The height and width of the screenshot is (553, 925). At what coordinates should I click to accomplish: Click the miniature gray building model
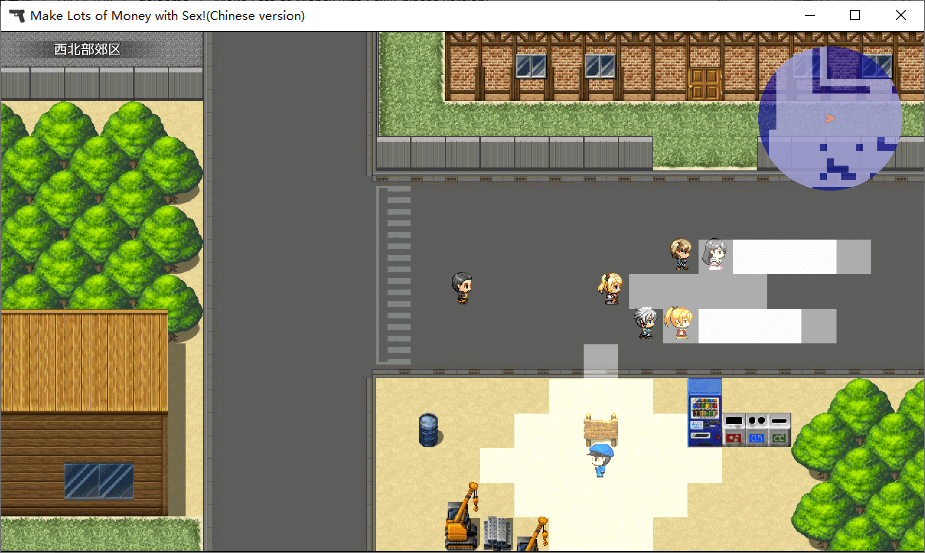click(497, 533)
